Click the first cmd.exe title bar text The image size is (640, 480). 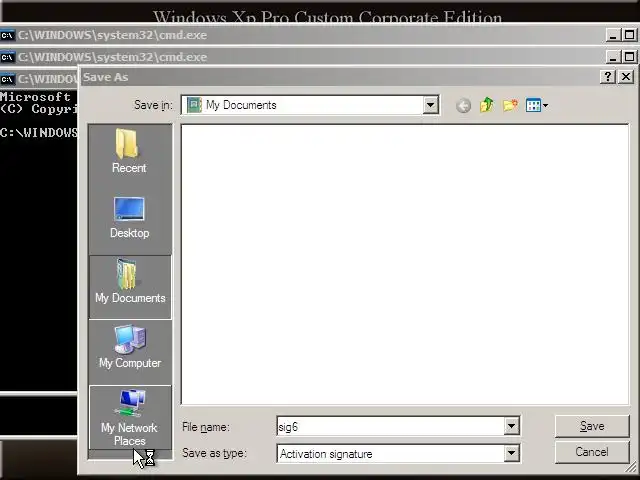point(112,35)
